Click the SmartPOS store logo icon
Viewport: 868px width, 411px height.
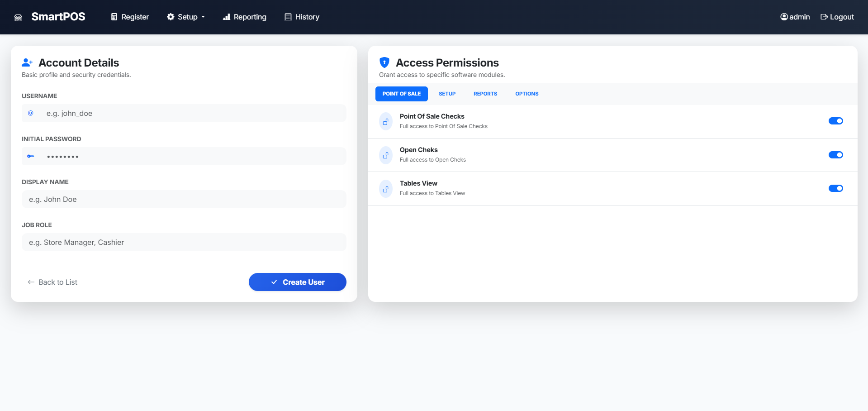point(18,18)
